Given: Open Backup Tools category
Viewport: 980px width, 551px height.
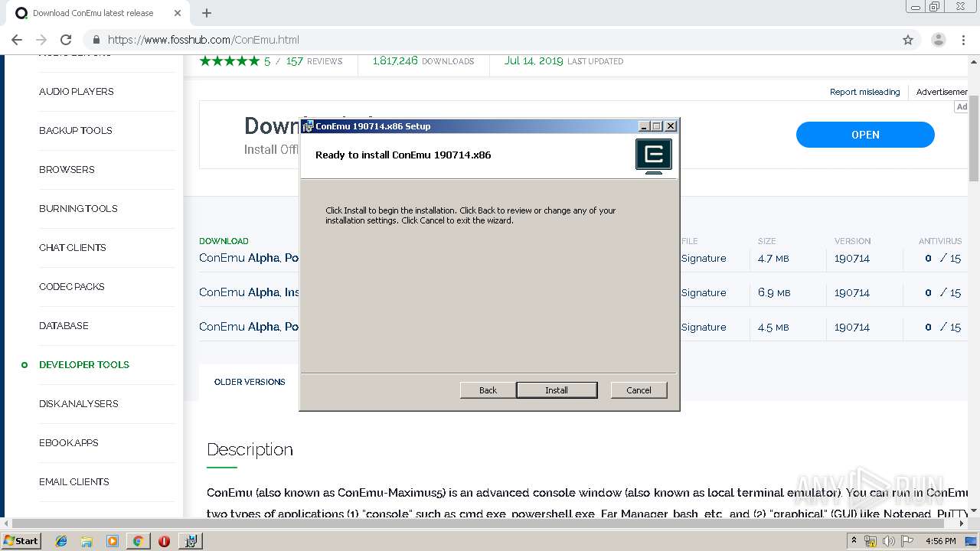Looking at the screenshot, I should [x=75, y=130].
